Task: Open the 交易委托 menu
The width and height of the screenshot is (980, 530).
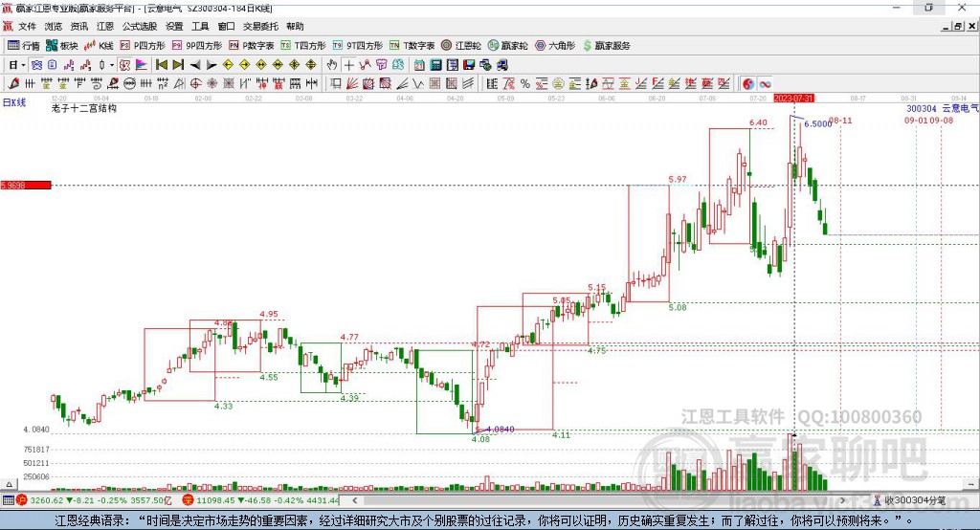Action: 260,26
